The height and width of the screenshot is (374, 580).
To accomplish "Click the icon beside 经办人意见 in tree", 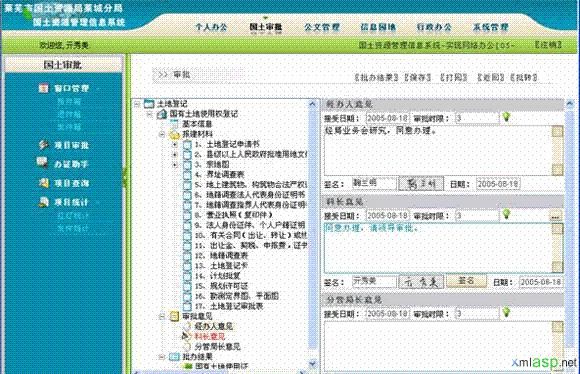I will click(187, 326).
